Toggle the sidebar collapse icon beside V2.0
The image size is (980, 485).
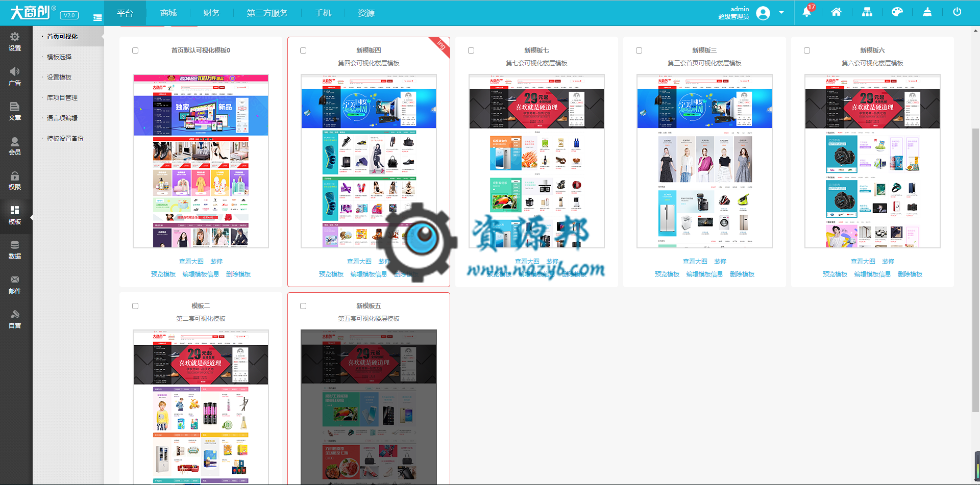tap(97, 17)
